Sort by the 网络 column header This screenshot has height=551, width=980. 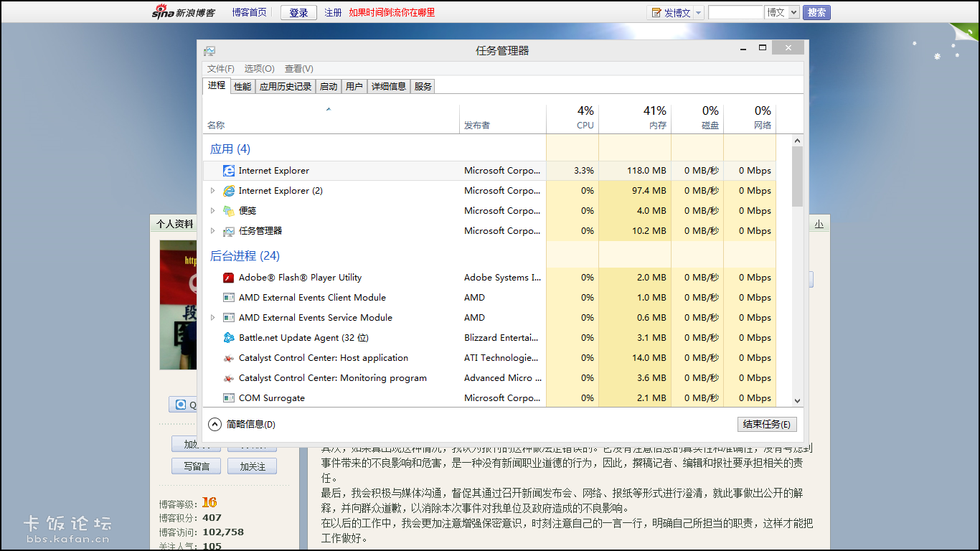tap(750, 118)
